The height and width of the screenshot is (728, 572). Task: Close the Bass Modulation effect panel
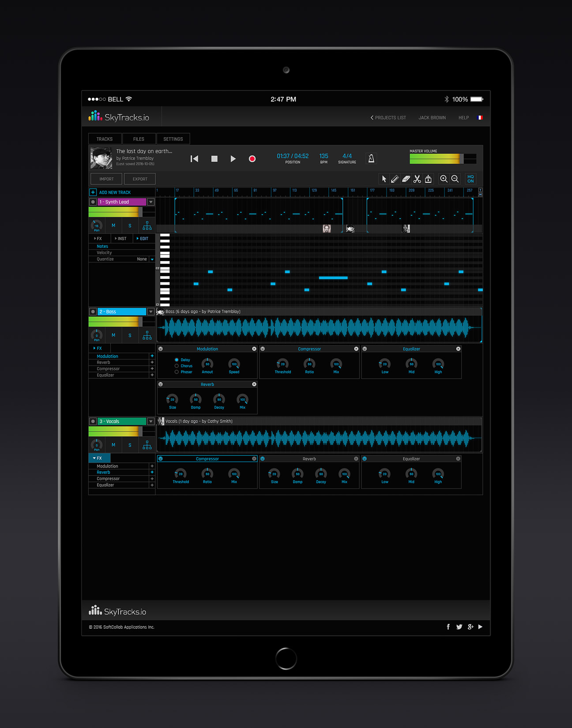click(x=254, y=349)
